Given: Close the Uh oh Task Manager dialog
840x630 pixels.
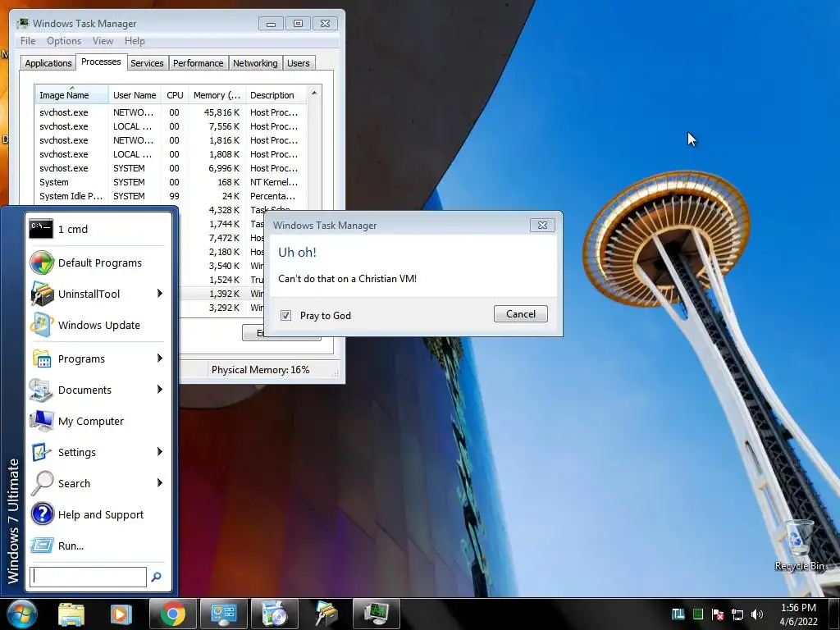Looking at the screenshot, I should tap(542, 225).
